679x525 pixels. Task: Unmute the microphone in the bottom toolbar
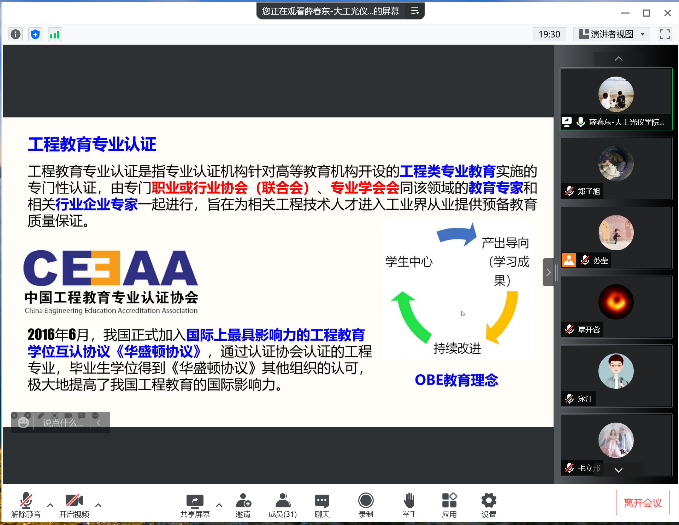(x=26, y=505)
